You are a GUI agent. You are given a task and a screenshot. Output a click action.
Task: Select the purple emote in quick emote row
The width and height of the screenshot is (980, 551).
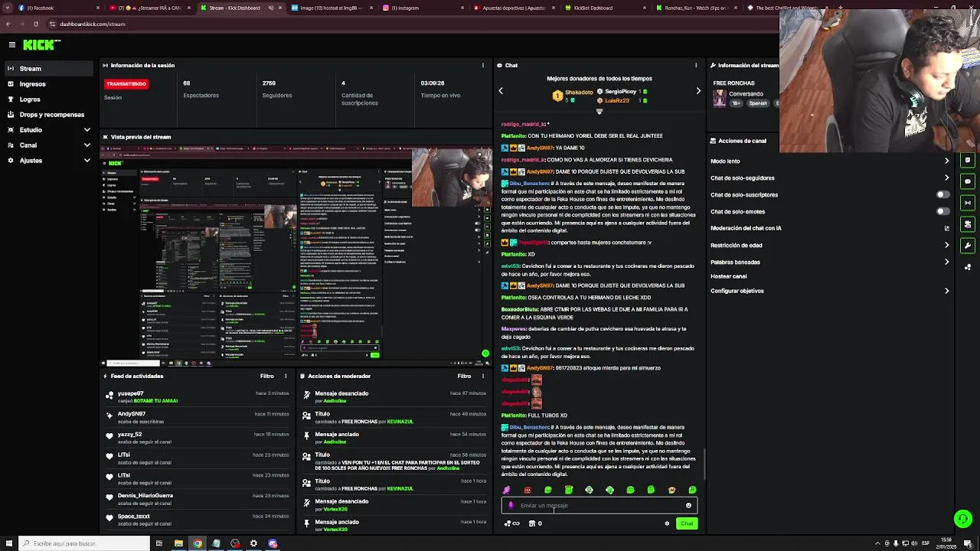point(506,491)
